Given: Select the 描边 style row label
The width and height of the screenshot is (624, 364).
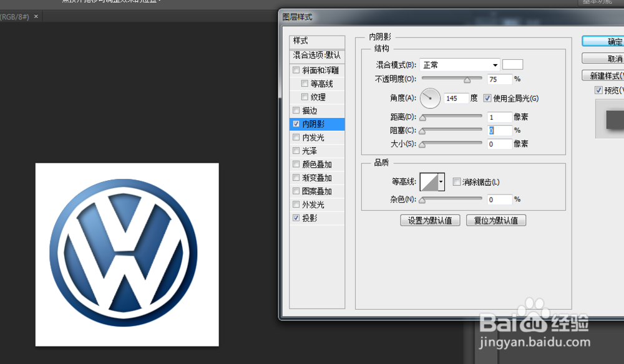Looking at the screenshot, I should pos(310,110).
